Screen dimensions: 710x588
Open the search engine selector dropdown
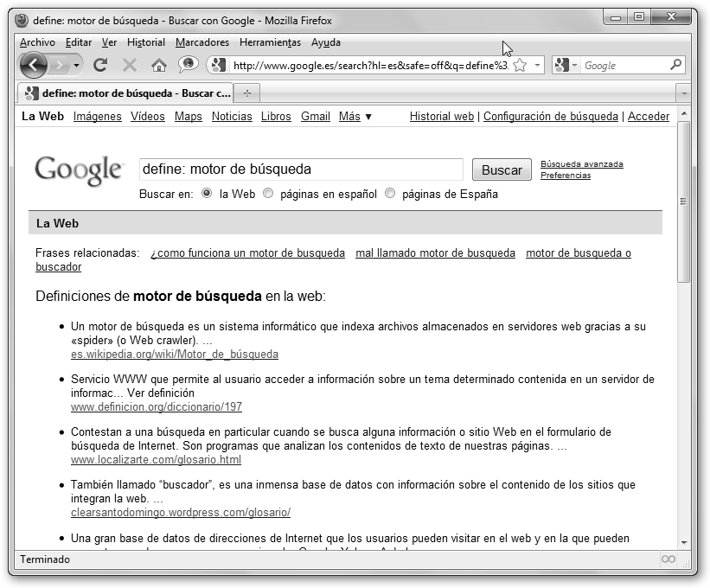coord(565,66)
